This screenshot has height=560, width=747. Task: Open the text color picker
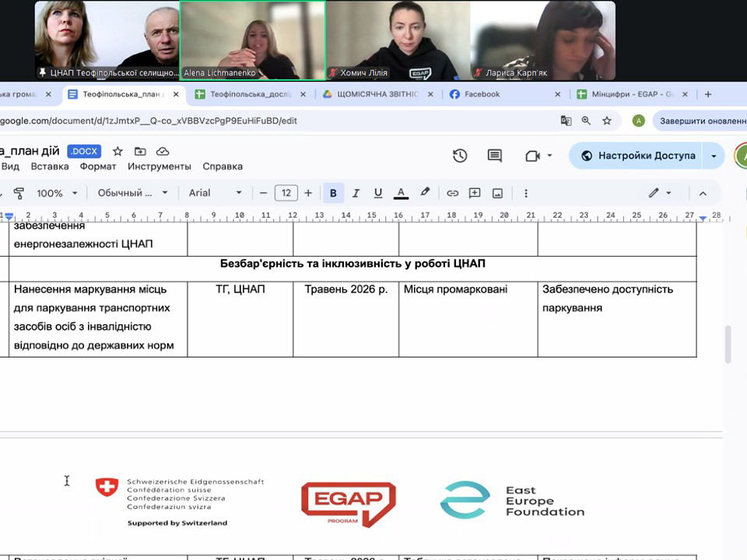[401, 193]
